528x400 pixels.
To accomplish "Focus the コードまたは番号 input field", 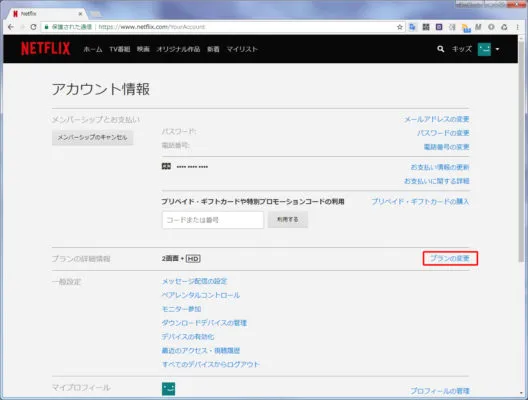I will click(213, 220).
